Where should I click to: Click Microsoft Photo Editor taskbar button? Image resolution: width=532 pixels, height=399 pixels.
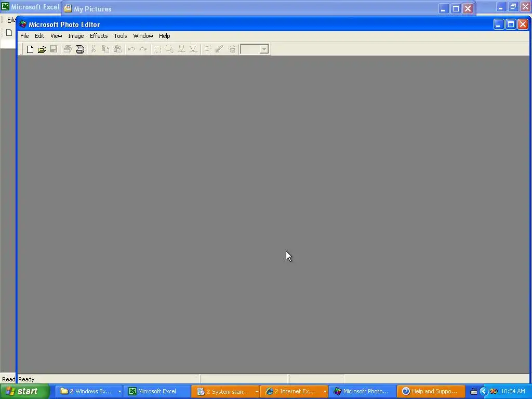(x=362, y=392)
